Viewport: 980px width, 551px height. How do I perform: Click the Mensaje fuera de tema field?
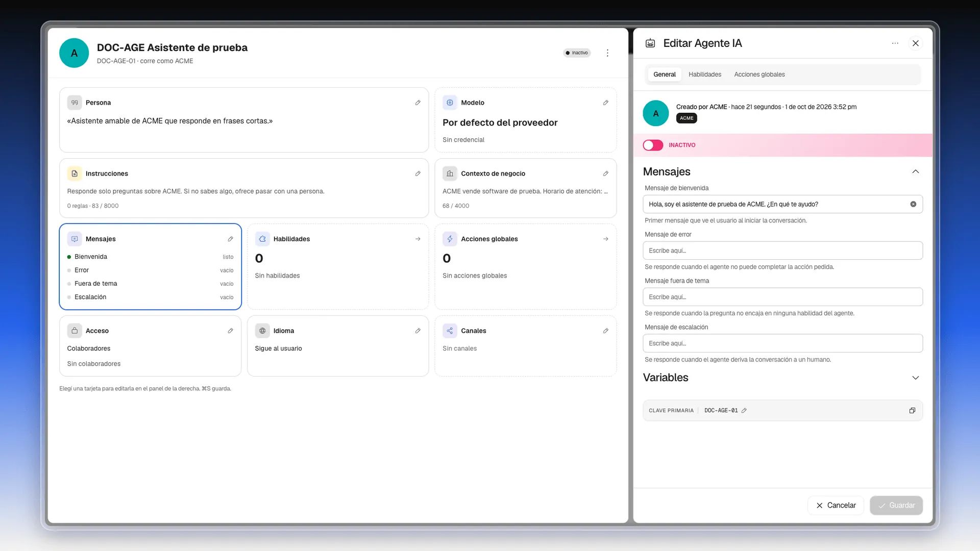(782, 297)
